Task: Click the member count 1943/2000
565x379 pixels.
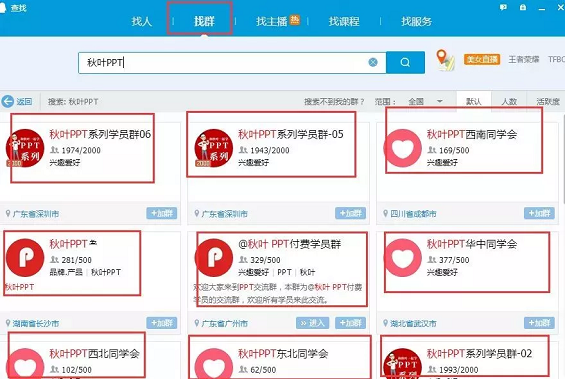Action: (270, 150)
